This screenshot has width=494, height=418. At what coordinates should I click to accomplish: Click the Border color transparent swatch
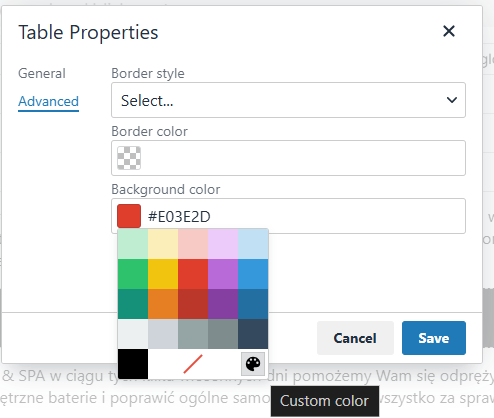[x=129, y=158]
